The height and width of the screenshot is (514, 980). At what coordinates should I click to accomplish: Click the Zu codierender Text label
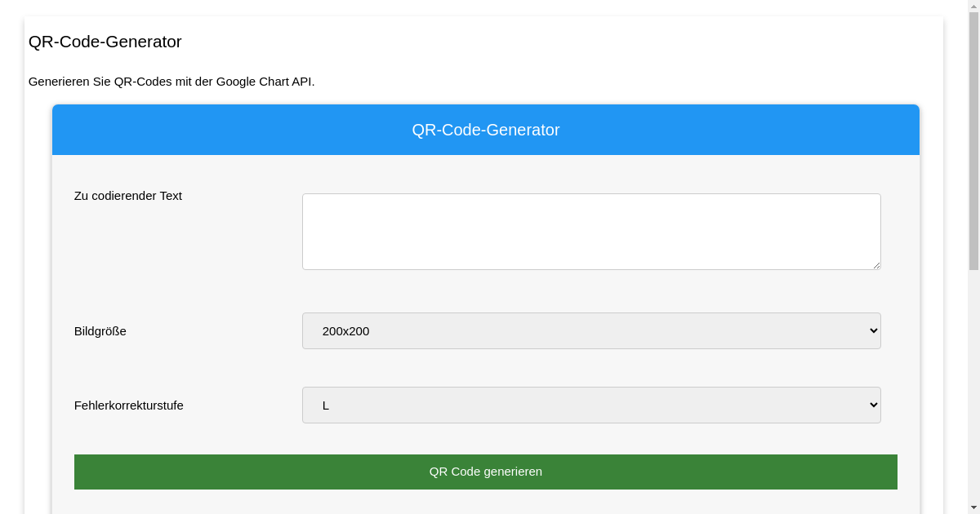(128, 196)
